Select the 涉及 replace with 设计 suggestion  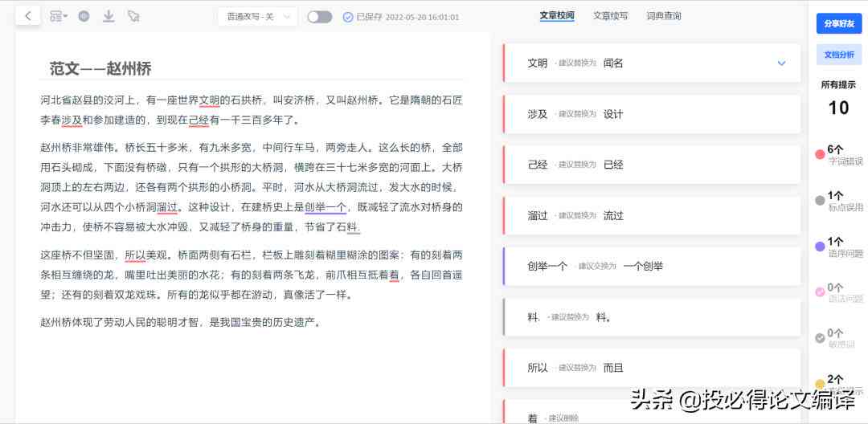pyautogui.click(x=651, y=114)
